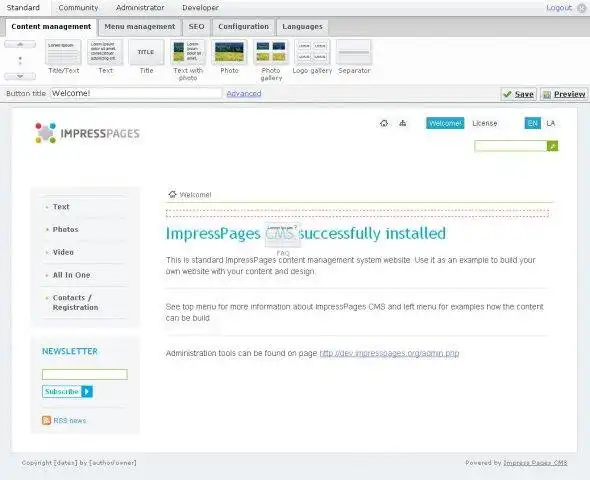Viewport: 590px width, 480px height.
Task: Select the Logo gallery widget icon
Action: 312,52
